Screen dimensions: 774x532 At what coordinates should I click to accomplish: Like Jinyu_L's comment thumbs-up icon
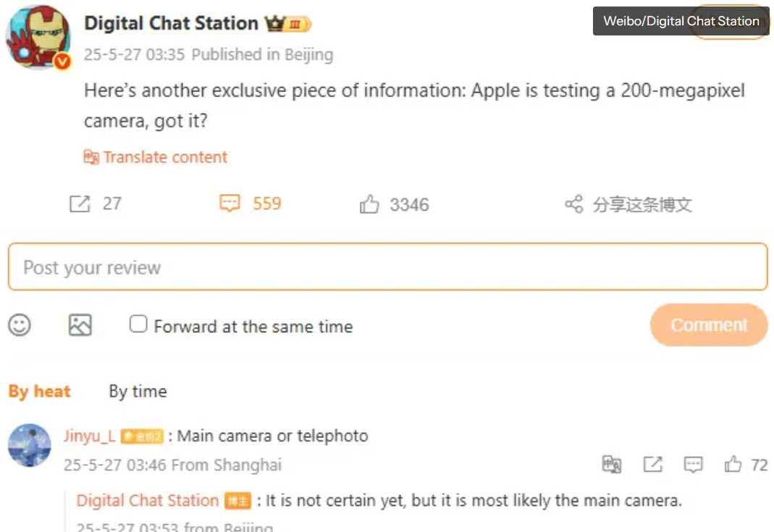(x=733, y=465)
